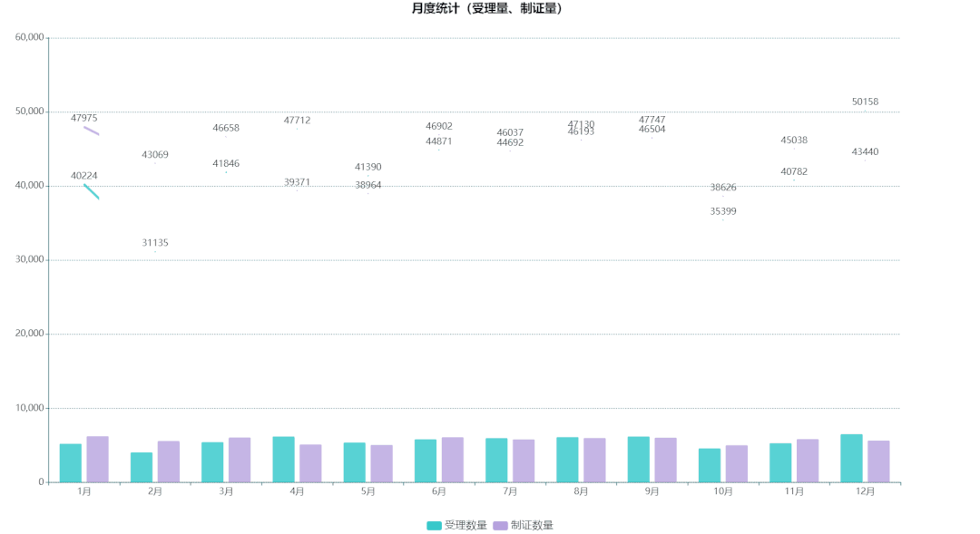Click the 60,000 y-axis label
Viewport: 980px width, 534px height.
[29, 37]
